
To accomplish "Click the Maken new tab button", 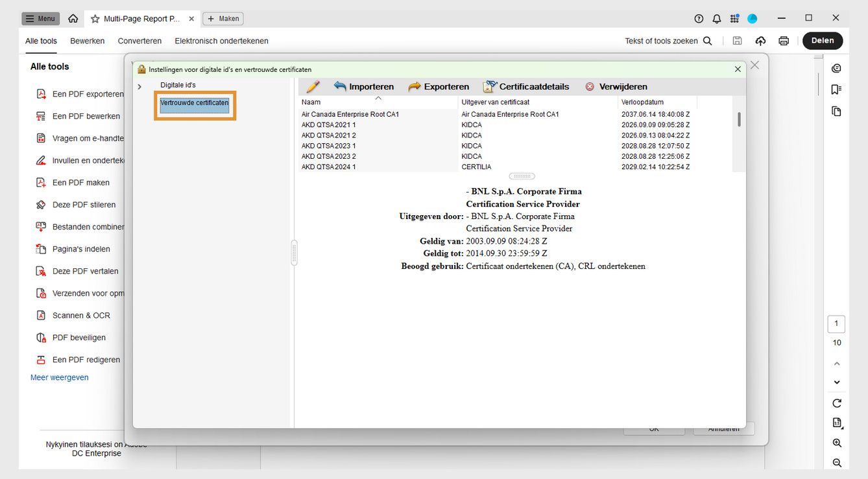I will point(223,19).
